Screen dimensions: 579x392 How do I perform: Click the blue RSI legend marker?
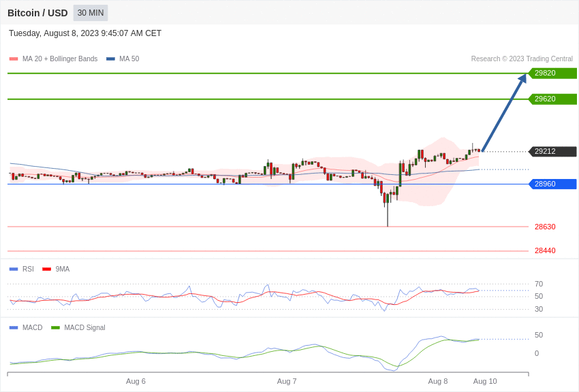(14, 269)
